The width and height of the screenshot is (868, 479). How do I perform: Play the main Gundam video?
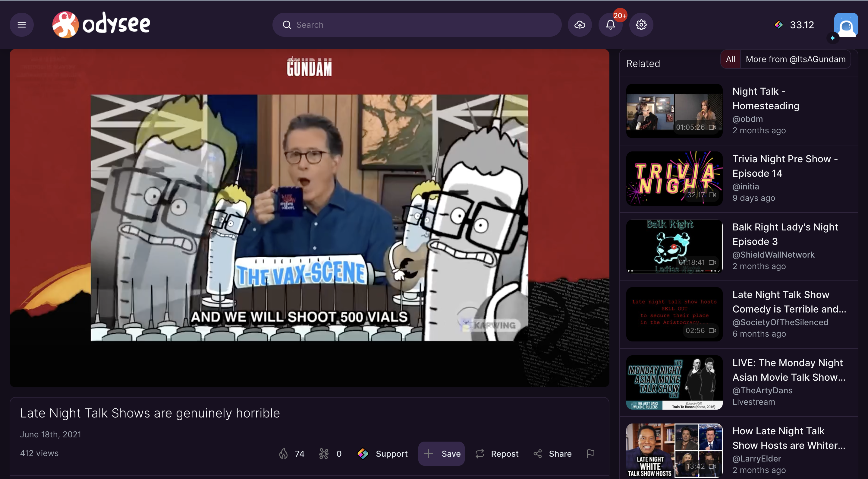coord(309,218)
